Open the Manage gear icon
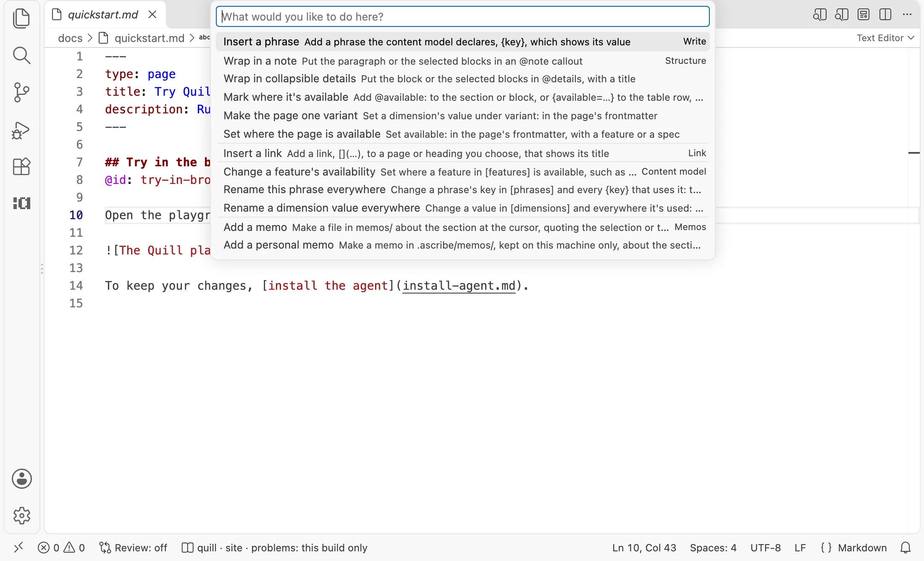The height and width of the screenshot is (561, 924). click(21, 516)
